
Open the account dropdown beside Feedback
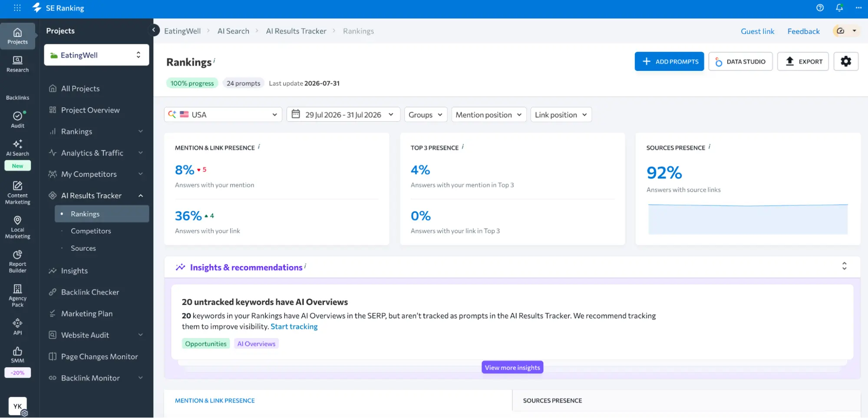[846, 31]
